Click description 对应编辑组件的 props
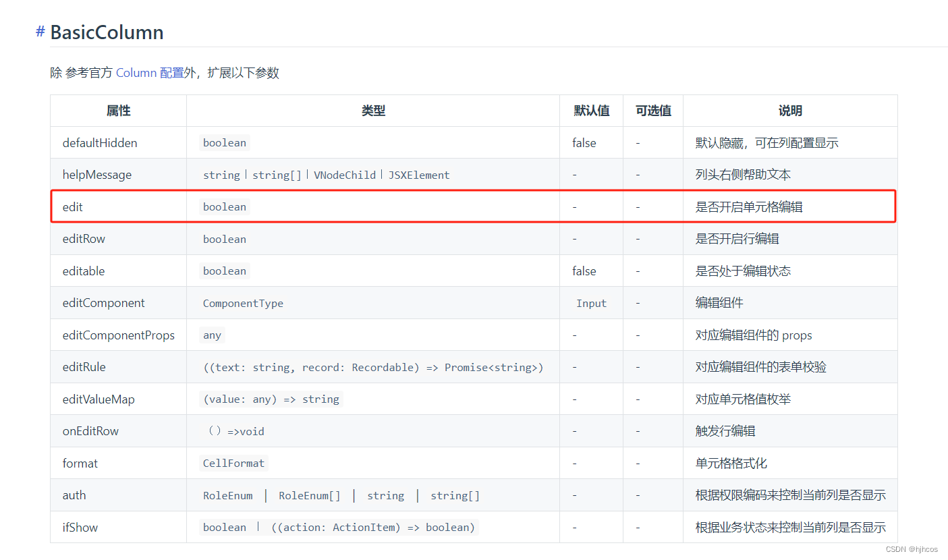Screen dimensions: 948x560 [754, 335]
